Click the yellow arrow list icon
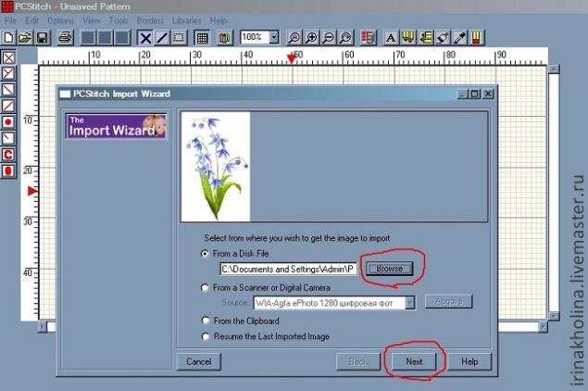 click(x=425, y=38)
